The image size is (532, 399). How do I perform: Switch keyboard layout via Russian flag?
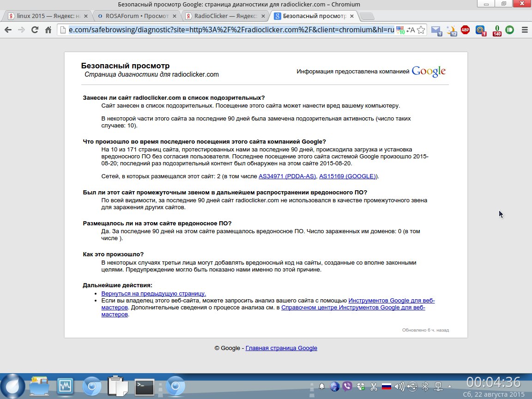point(387,387)
